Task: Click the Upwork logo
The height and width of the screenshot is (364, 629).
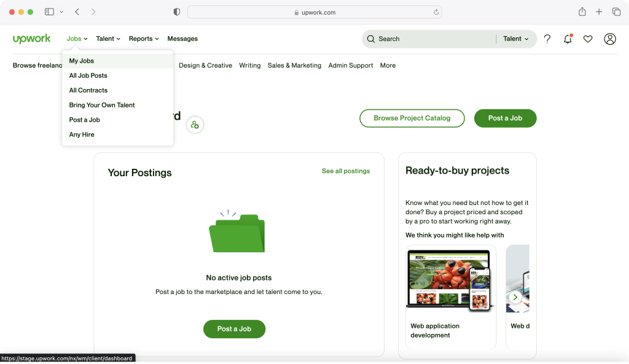Action: pyautogui.click(x=31, y=39)
